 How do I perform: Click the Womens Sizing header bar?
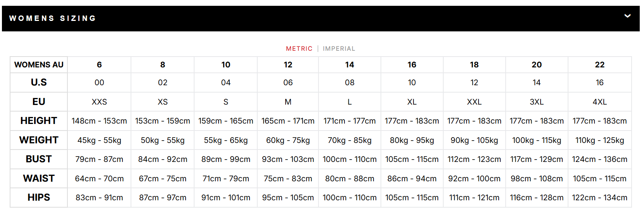pos(321,18)
